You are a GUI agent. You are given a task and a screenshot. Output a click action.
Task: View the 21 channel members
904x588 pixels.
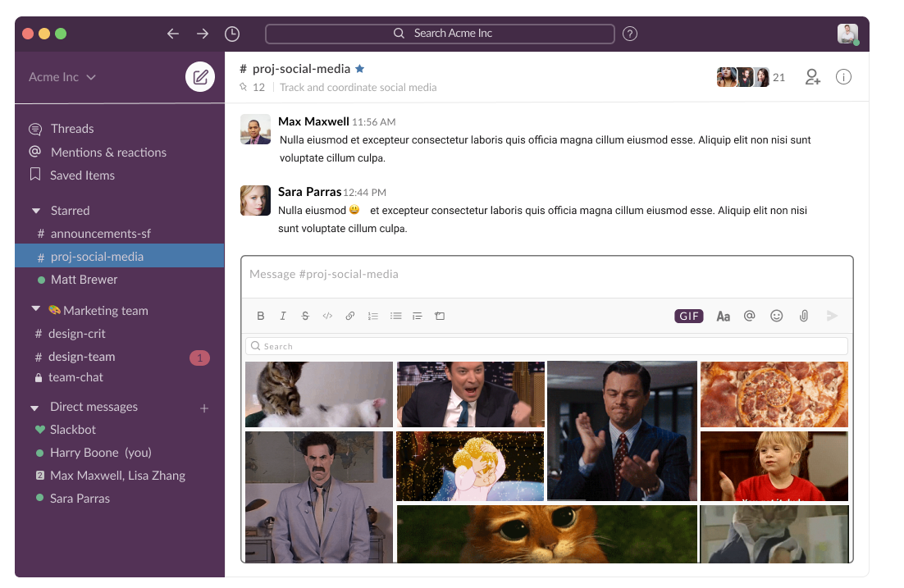[751, 76]
